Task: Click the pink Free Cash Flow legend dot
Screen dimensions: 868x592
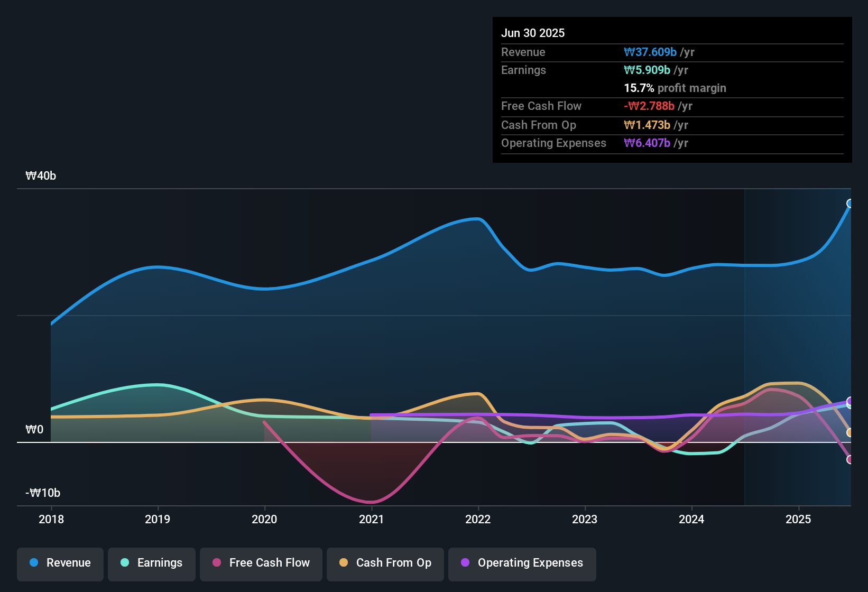Action: pos(217,562)
